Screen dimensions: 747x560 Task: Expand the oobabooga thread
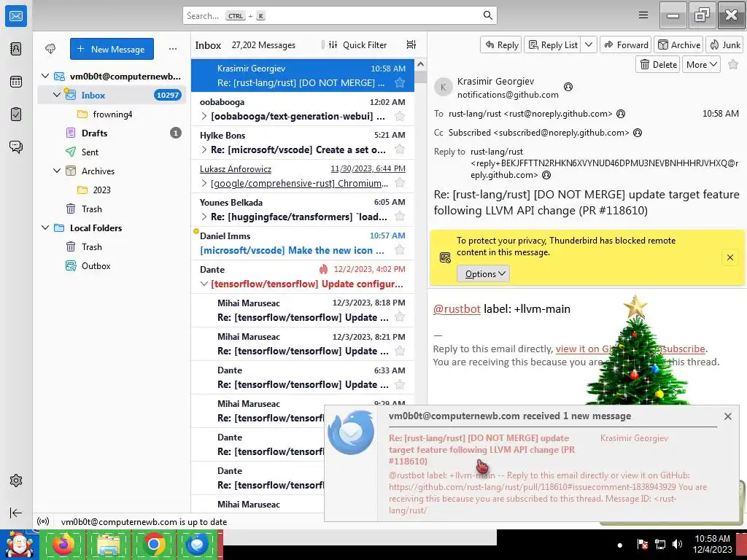pyautogui.click(x=204, y=116)
